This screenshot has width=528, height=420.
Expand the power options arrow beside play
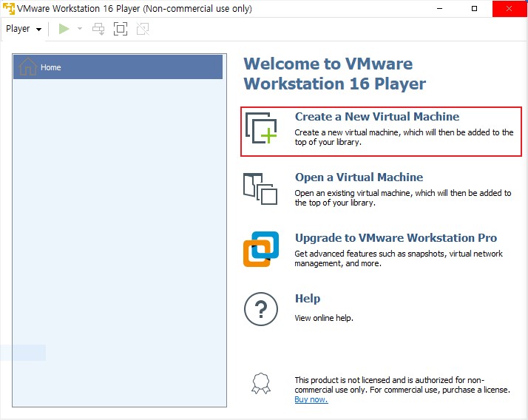(80, 29)
